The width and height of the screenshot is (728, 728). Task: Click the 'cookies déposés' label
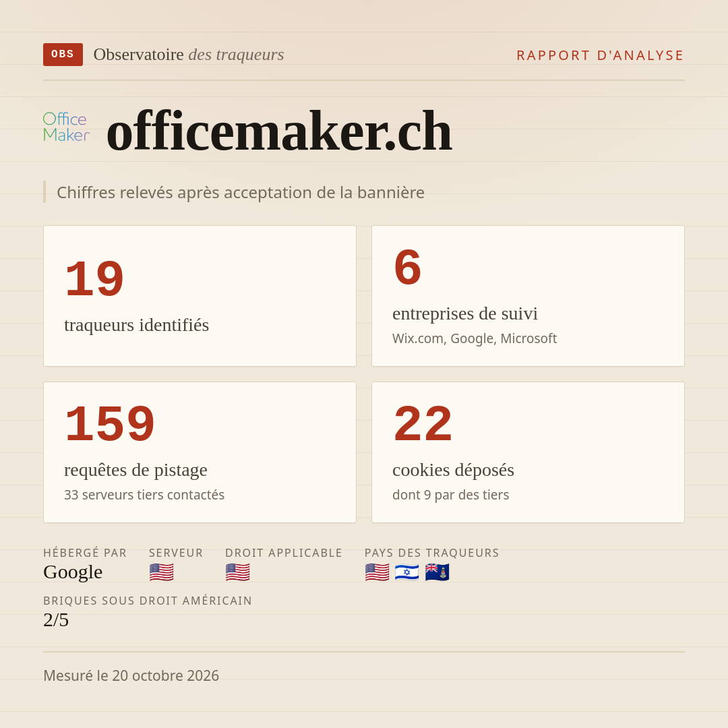click(x=453, y=470)
